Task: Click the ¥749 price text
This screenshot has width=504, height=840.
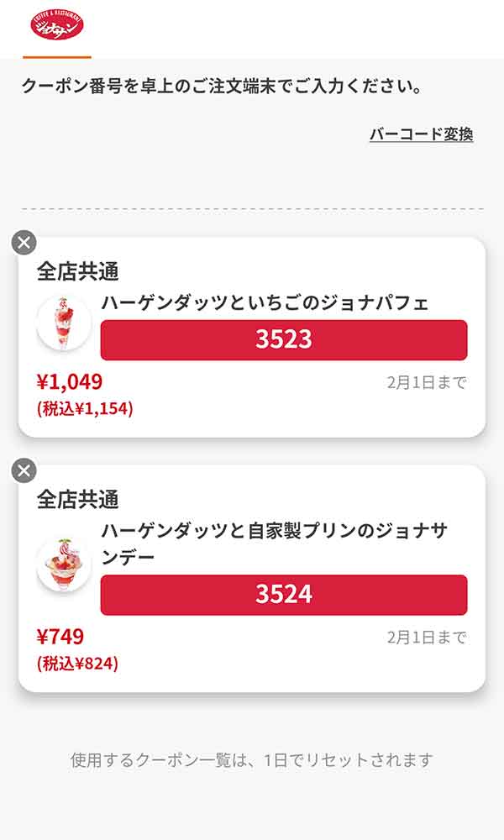Action: tap(60, 637)
